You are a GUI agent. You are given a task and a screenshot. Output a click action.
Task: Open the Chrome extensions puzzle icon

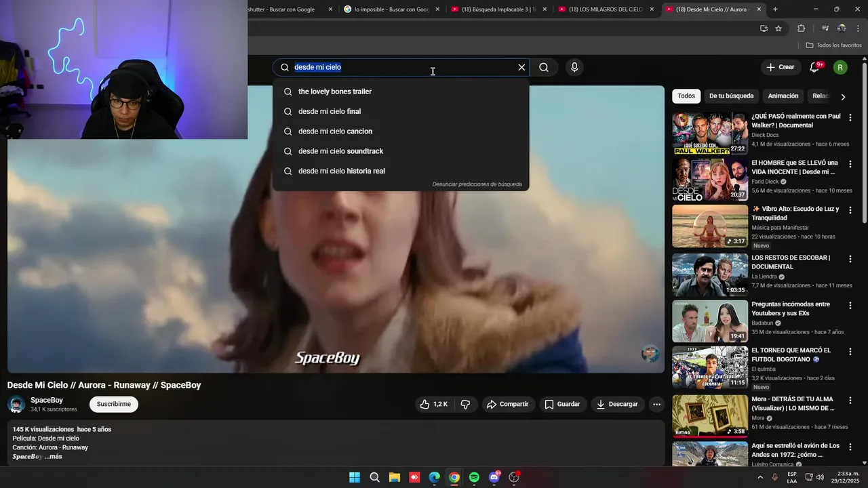(802, 28)
